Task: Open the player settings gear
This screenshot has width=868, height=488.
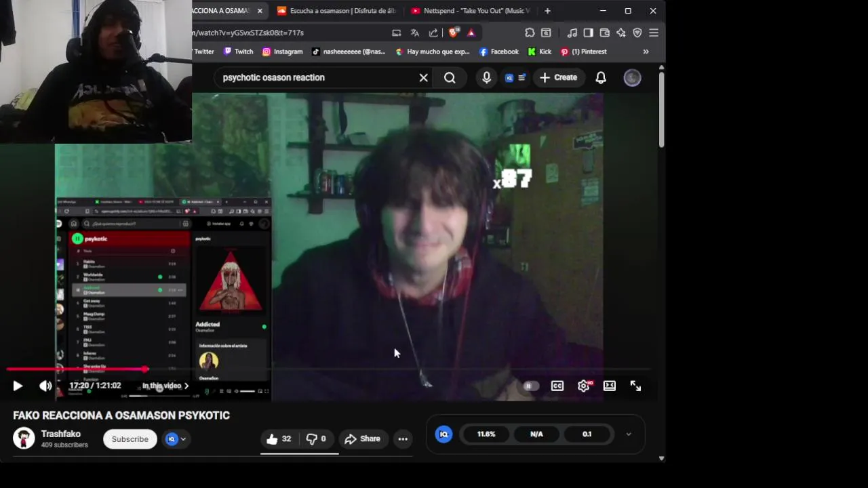Action: [584, 386]
